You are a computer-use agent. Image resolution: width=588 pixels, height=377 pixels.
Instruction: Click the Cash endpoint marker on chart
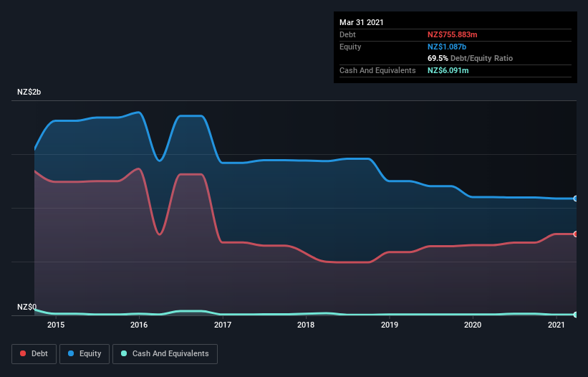pos(576,315)
